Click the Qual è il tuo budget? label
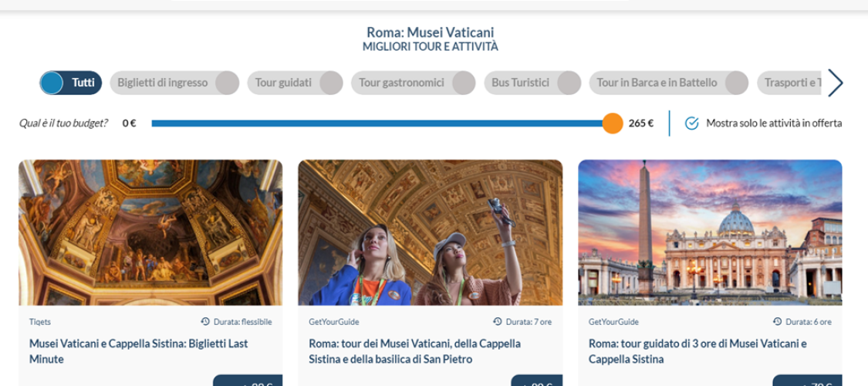The image size is (868, 386). [x=64, y=123]
